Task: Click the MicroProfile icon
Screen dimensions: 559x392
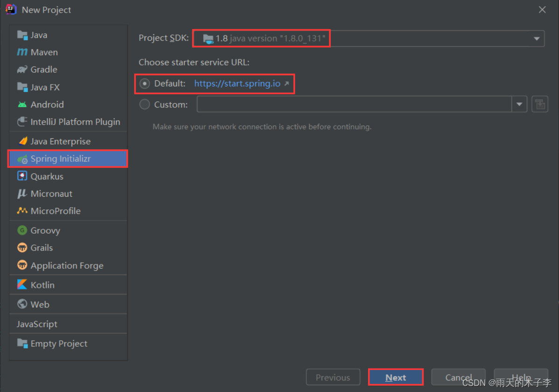Action: click(22, 211)
